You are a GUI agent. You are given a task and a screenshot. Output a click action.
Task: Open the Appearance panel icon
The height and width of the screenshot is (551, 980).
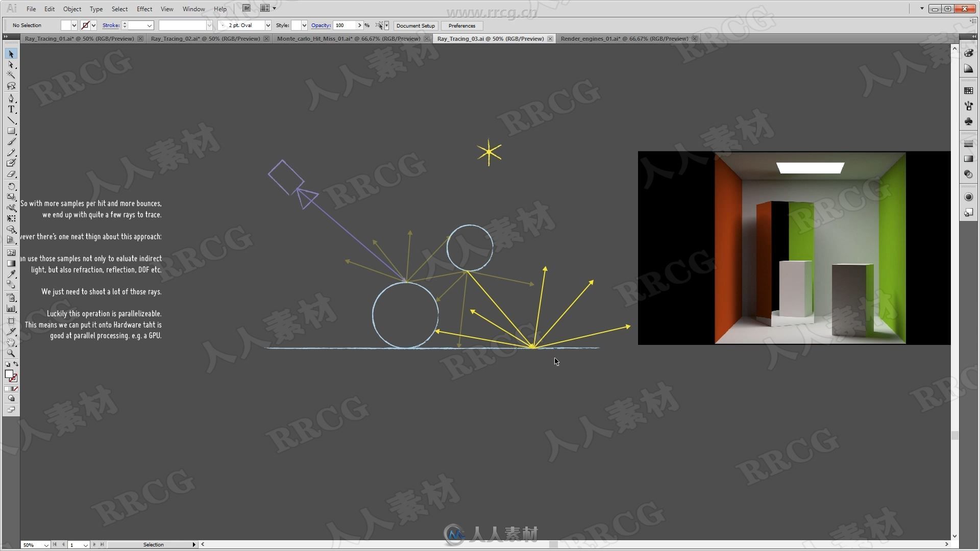click(x=968, y=197)
